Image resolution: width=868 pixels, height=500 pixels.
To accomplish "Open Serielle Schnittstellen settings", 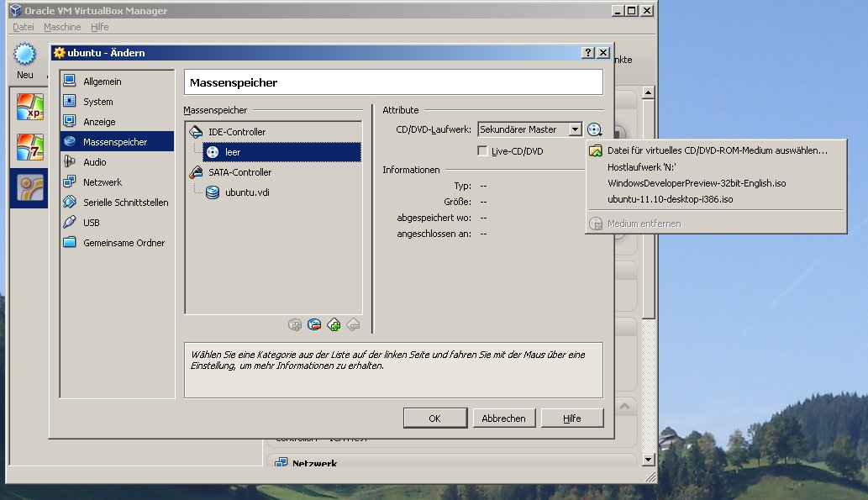I will click(x=117, y=203).
